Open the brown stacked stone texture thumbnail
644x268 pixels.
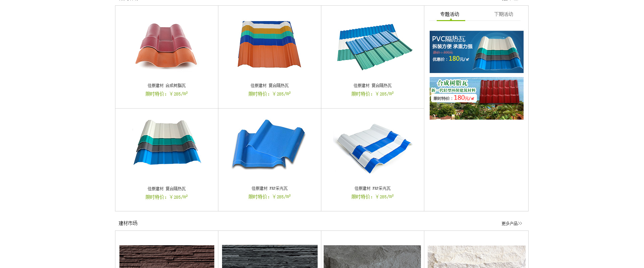(x=167, y=257)
